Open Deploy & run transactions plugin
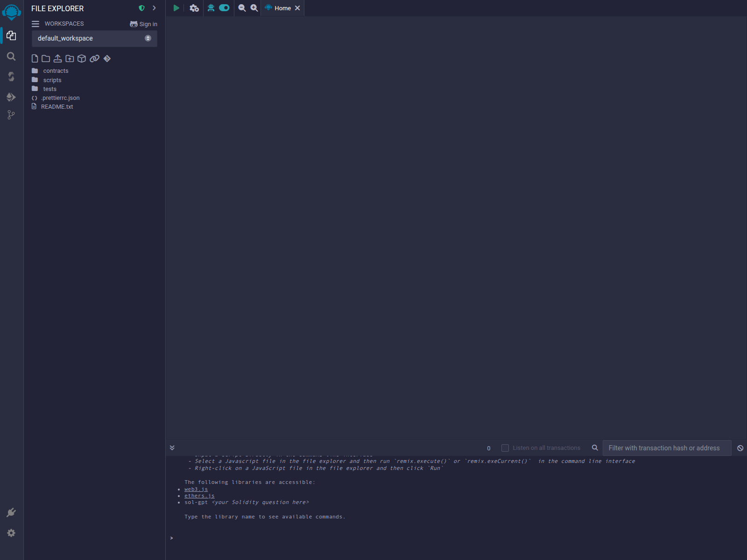The image size is (747, 560). click(11, 97)
